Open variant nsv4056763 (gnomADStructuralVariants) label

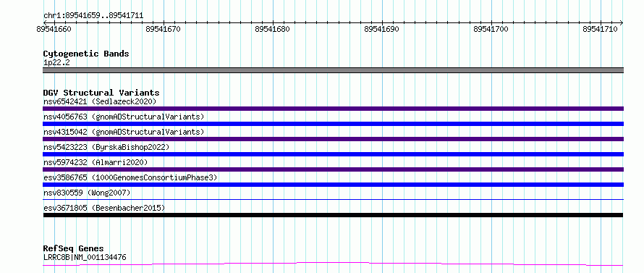pos(124,117)
